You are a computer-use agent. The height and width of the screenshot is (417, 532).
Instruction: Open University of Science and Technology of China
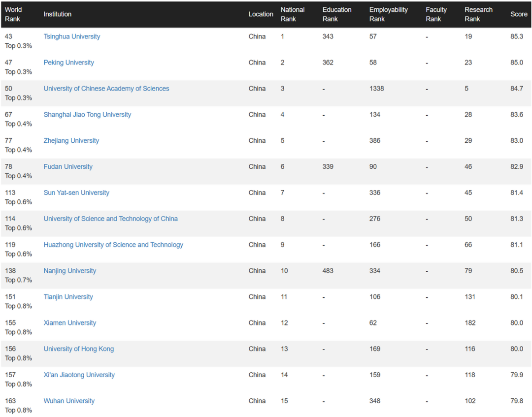(111, 219)
